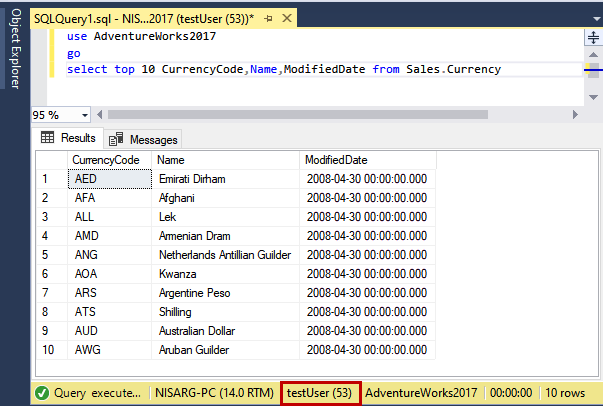Image resolution: width=603 pixels, height=406 pixels.
Task: Select the AUD currency code cell
Action: coord(86,331)
